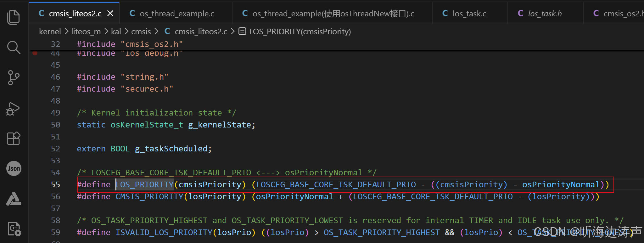The image size is (644, 243).
Task: Click OS_TASK_PRIORITY_HIGHEST on line 59
Action: 382,232
